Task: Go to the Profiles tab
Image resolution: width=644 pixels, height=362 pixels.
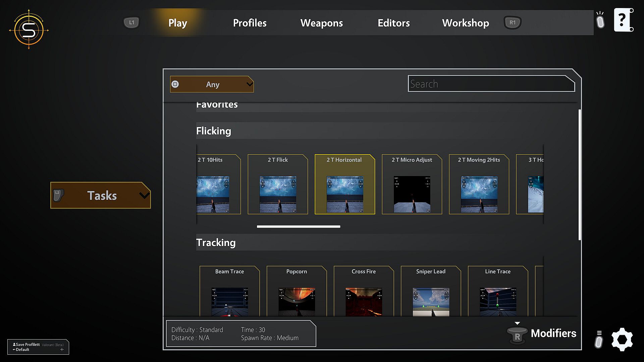Action: (250, 23)
